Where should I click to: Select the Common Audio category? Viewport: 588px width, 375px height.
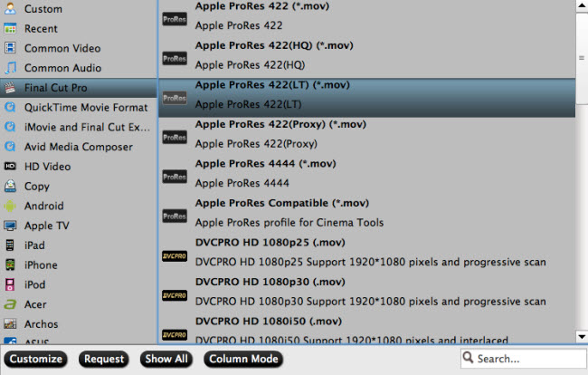pos(79,68)
